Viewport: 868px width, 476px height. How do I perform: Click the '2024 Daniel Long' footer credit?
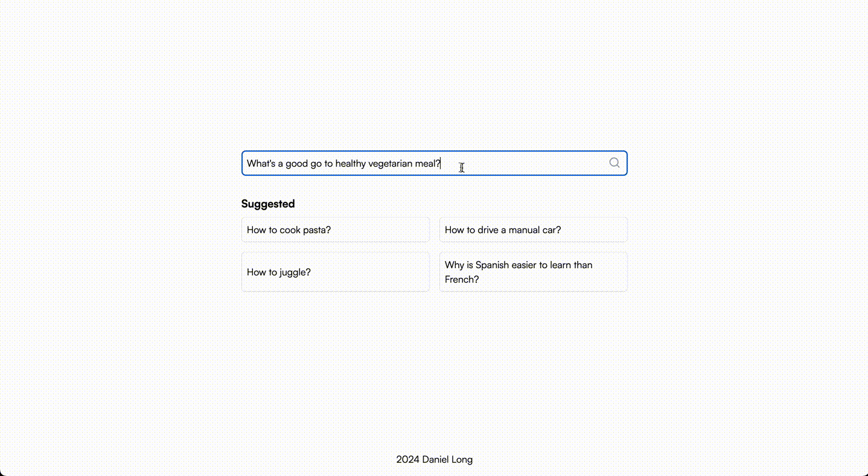pos(434,459)
